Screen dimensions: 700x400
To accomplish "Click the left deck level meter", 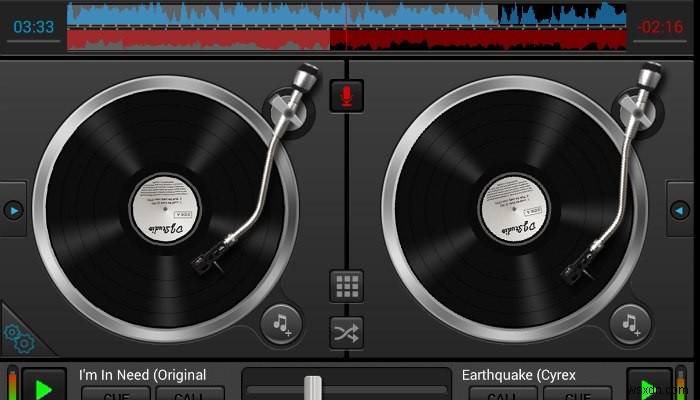I will (12, 383).
